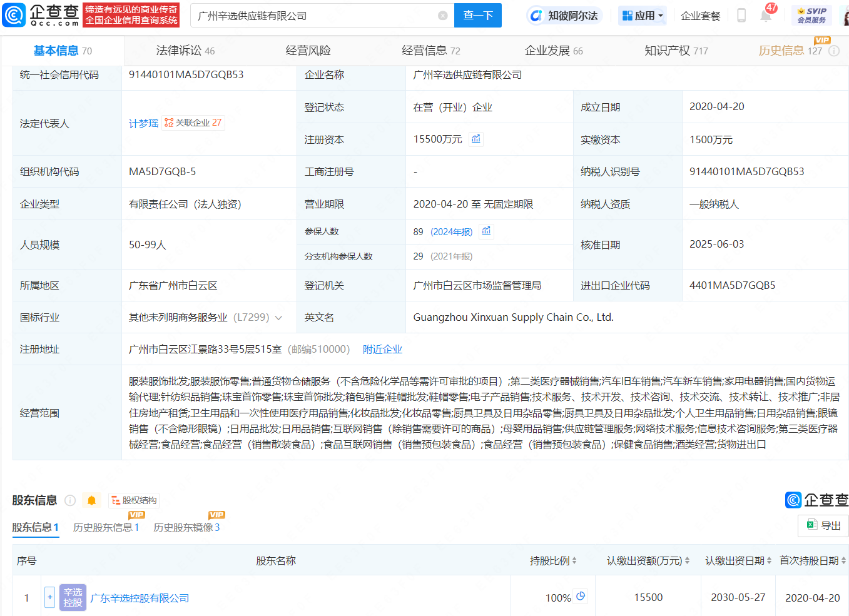The height and width of the screenshot is (616, 849).
Task: Expand shareholder row with plus button
Action: pos(50,597)
